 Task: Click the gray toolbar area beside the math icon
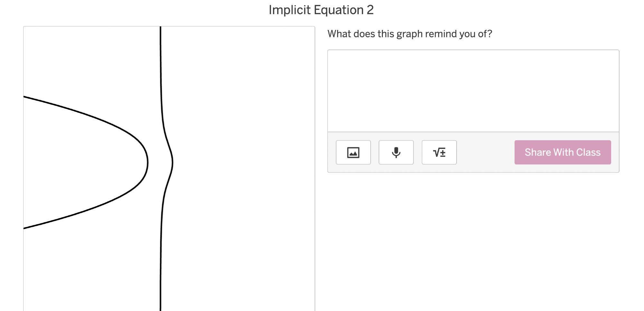click(x=485, y=152)
